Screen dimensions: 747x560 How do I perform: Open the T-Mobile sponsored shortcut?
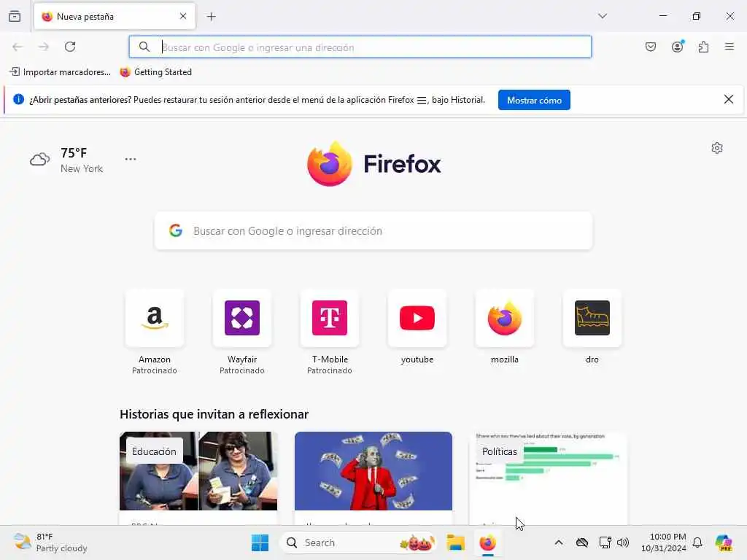pyautogui.click(x=330, y=332)
